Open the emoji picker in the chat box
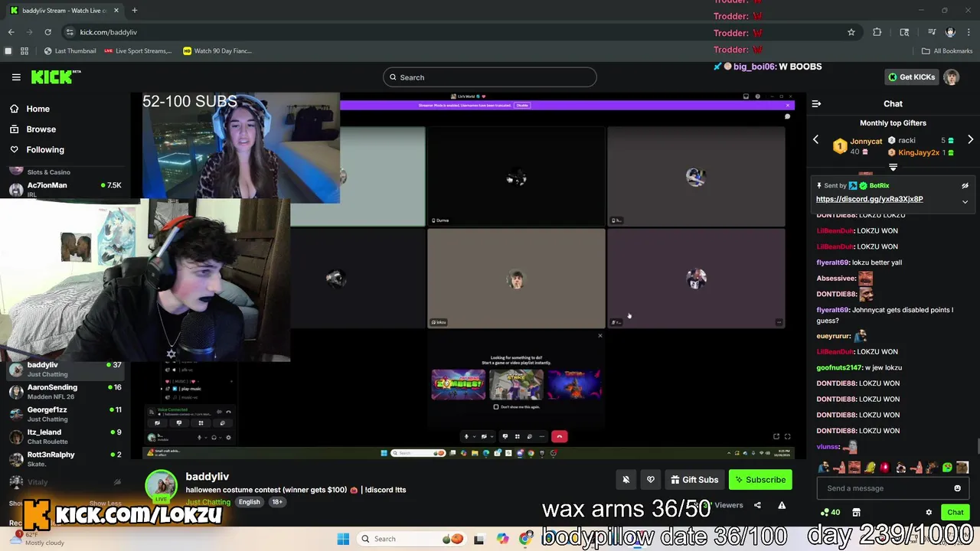Viewport: 980px width, 551px height. [x=957, y=488]
